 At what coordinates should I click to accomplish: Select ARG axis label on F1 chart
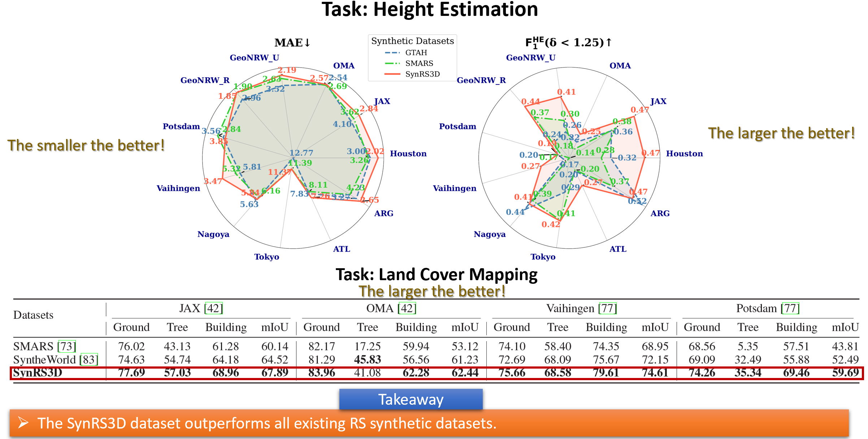660,213
